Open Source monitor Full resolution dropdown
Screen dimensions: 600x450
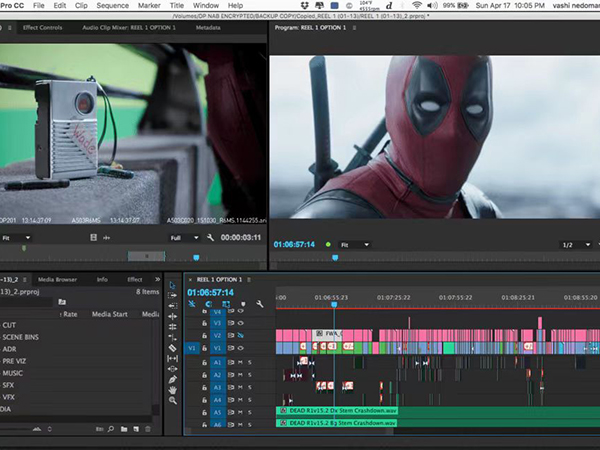(x=185, y=238)
